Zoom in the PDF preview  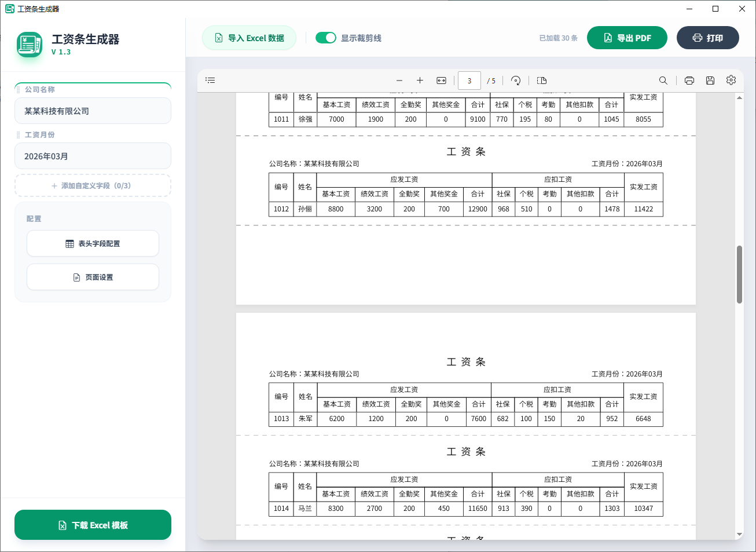[420, 81]
